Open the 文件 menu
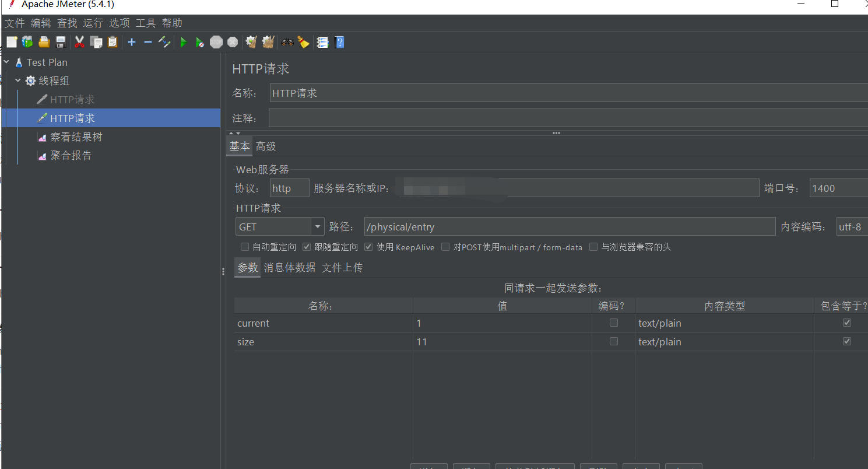The width and height of the screenshot is (868, 469). (x=15, y=23)
